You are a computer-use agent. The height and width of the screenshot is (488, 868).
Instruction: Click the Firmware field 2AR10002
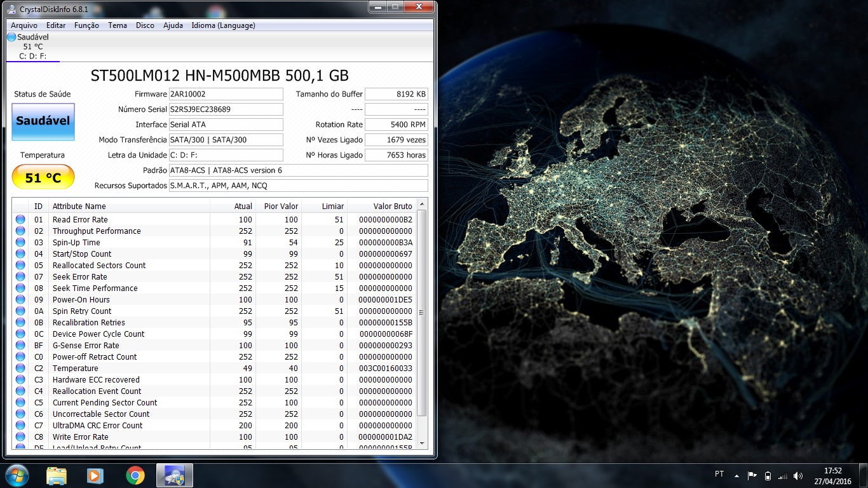[x=226, y=94]
